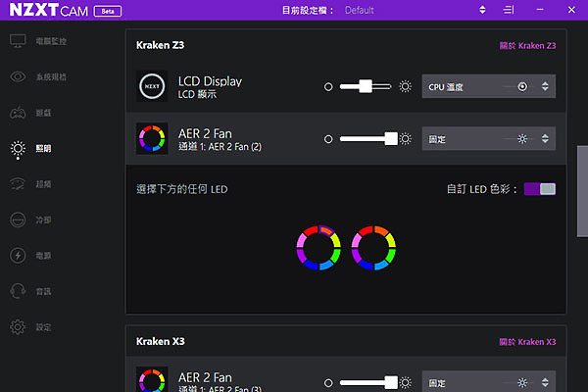The width and height of the screenshot is (588, 392).
Task: Select the 照明 lighting menu item
Action: point(43,149)
